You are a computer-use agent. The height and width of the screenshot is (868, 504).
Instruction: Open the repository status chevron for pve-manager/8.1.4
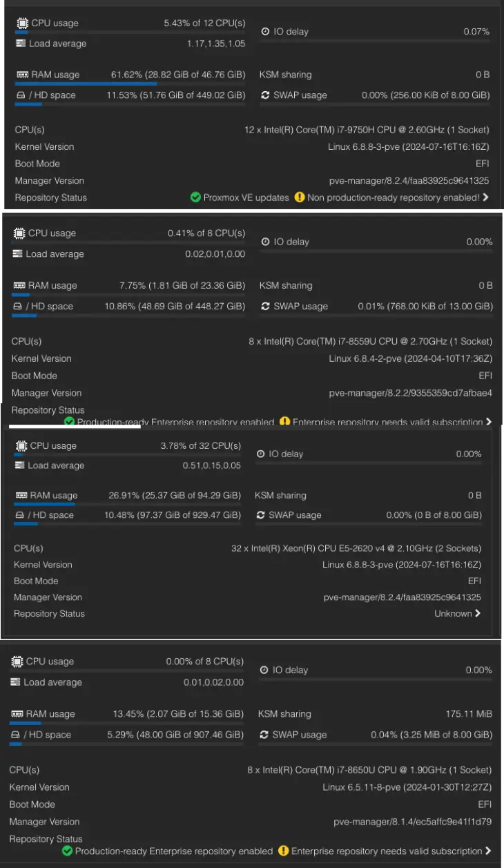(488, 851)
